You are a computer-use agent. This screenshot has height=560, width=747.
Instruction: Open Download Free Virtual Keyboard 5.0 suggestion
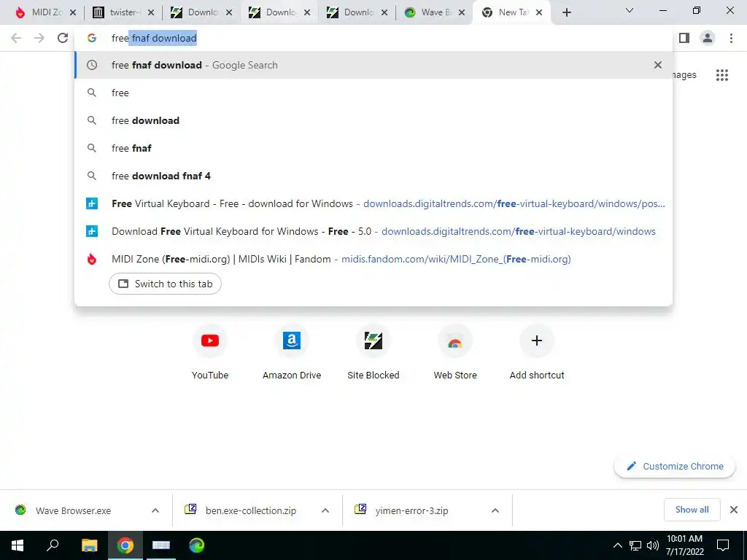coord(373,231)
